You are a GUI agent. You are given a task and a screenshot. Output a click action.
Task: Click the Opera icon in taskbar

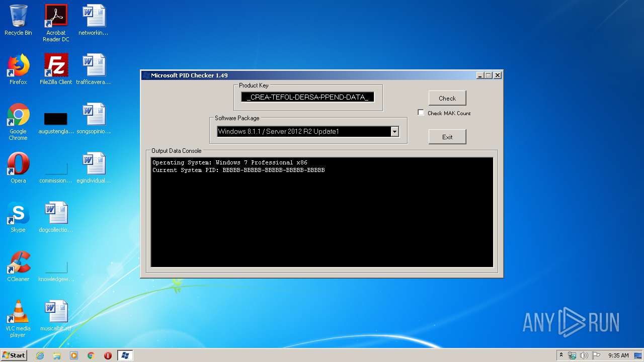click(x=108, y=355)
